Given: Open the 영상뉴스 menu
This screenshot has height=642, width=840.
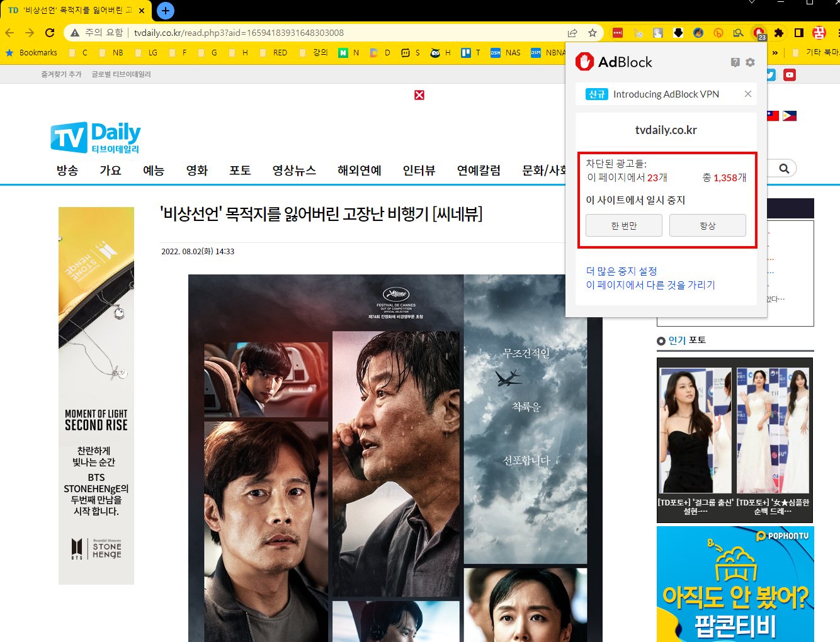Looking at the screenshot, I should pyautogui.click(x=294, y=171).
